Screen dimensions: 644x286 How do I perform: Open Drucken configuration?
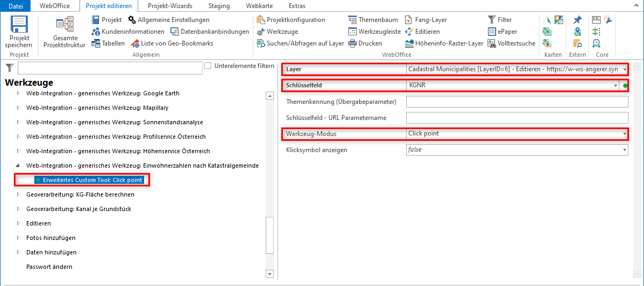pos(365,43)
